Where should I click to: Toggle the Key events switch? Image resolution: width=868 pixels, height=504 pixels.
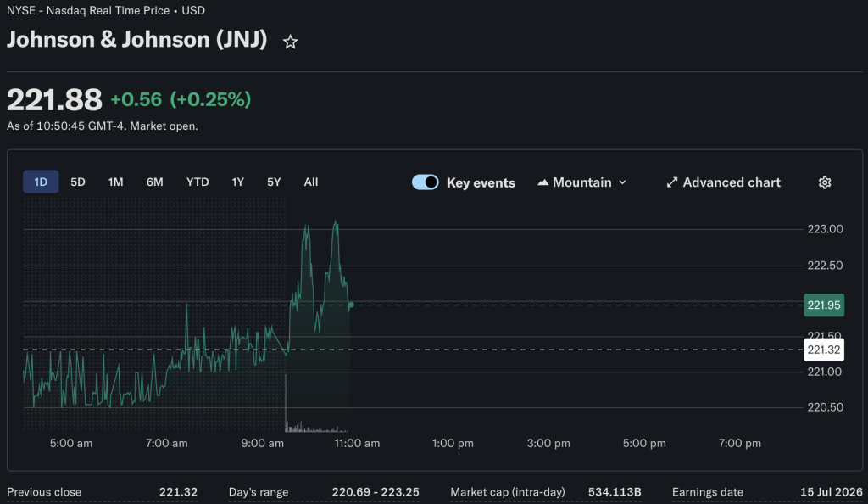pos(426,182)
